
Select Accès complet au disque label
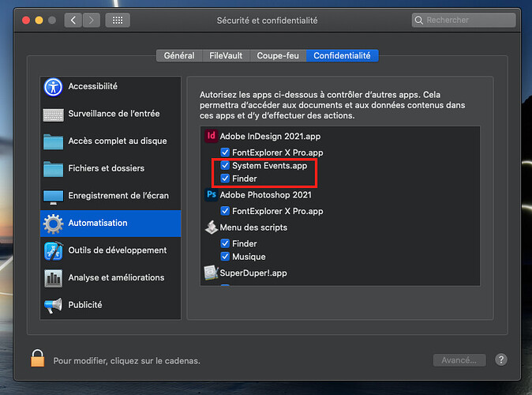pyautogui.click(x=118, y=141)
